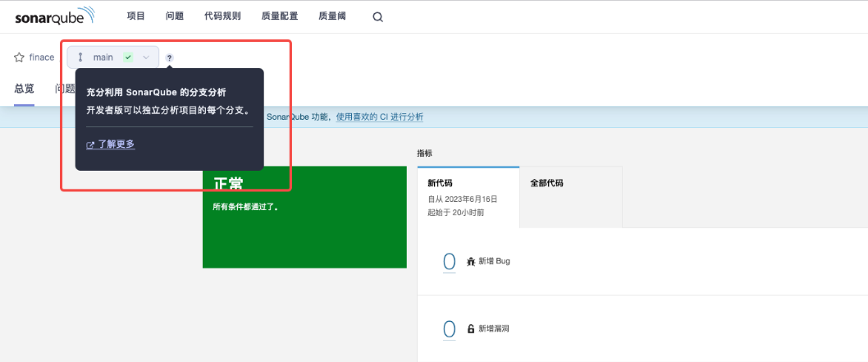The image size is (868, 362).
Task: Open the search magnifier icon
Action: point(377,17)
